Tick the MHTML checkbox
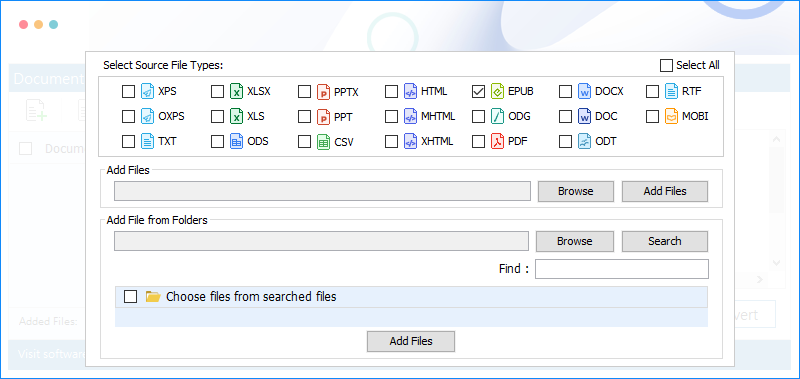Viewport: 800px width, 379px height. (x=391, y=116)
